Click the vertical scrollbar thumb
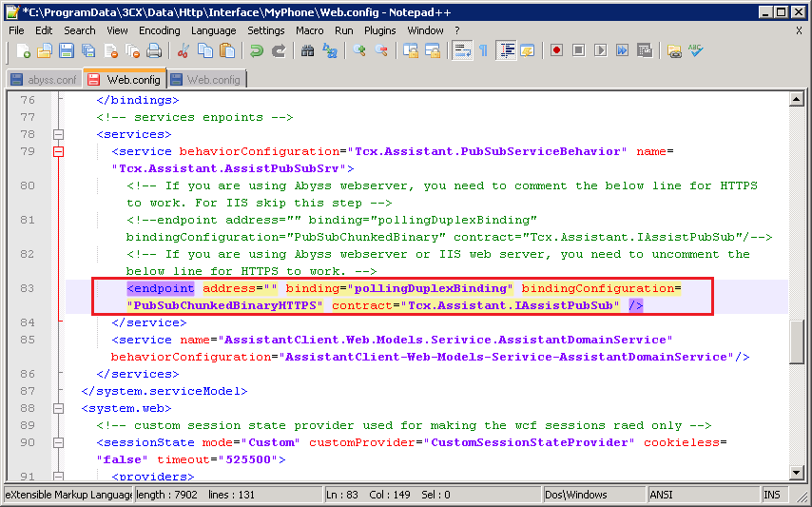Screen dimensions: 812x507 coord(797,342)
